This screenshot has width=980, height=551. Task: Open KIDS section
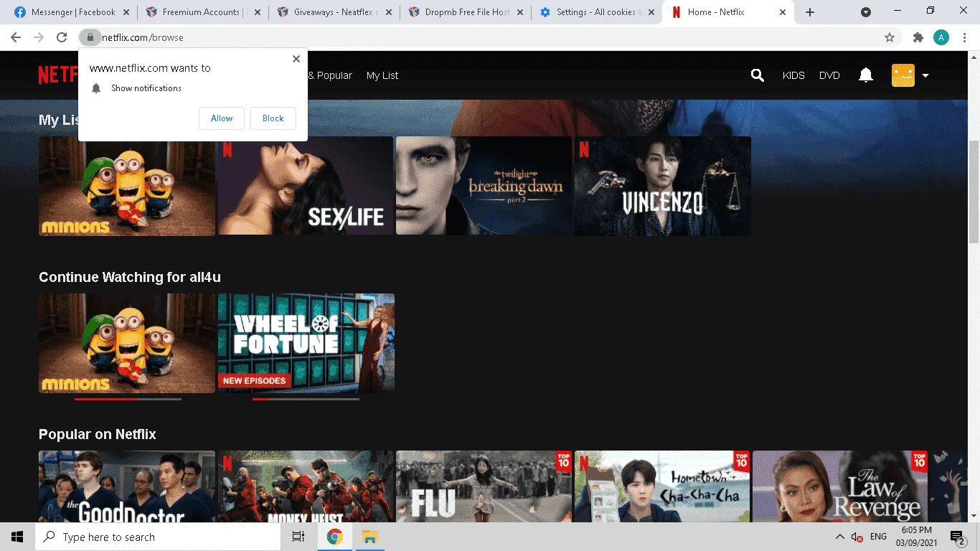click(793, 75)
